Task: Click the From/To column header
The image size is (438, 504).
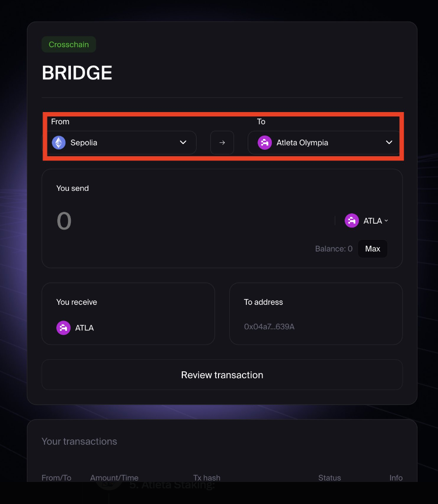Action: [x=56, y=478]
